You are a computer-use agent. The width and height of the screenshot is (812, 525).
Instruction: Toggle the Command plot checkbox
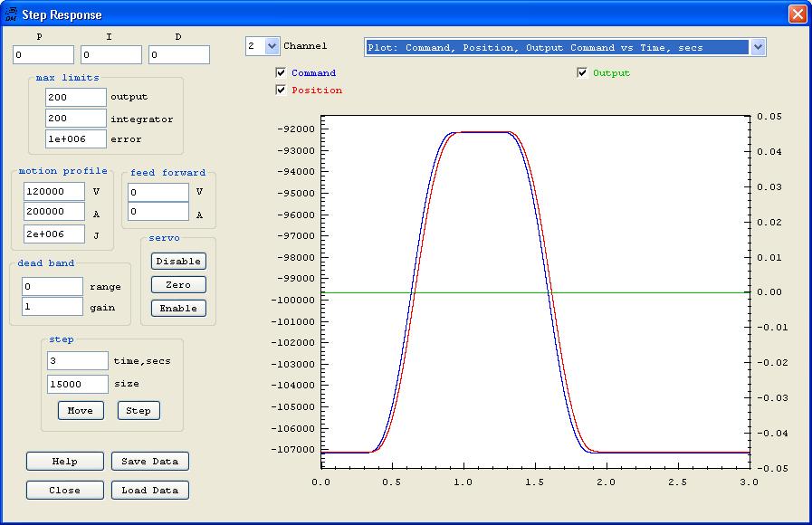click(x=281, y=73)
